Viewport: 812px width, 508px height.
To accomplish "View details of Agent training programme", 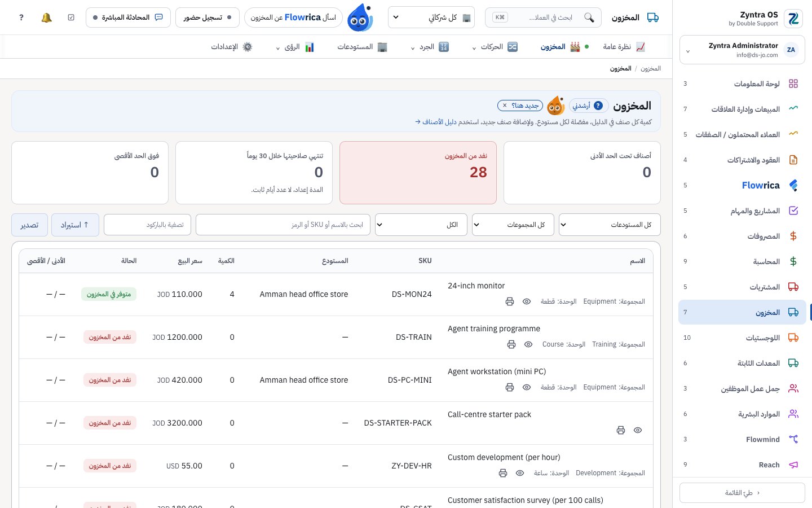I will point(528,344).
